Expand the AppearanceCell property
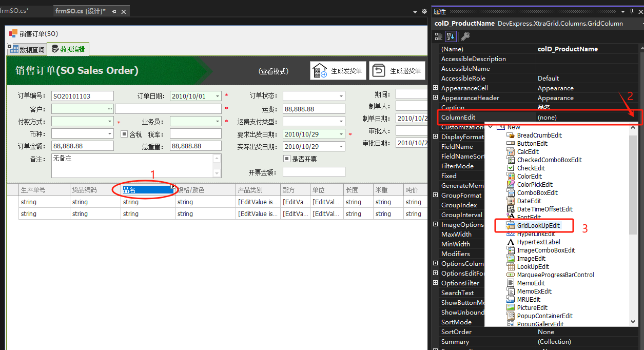Screen dimensions: 644x350 (x=436, y=88)
